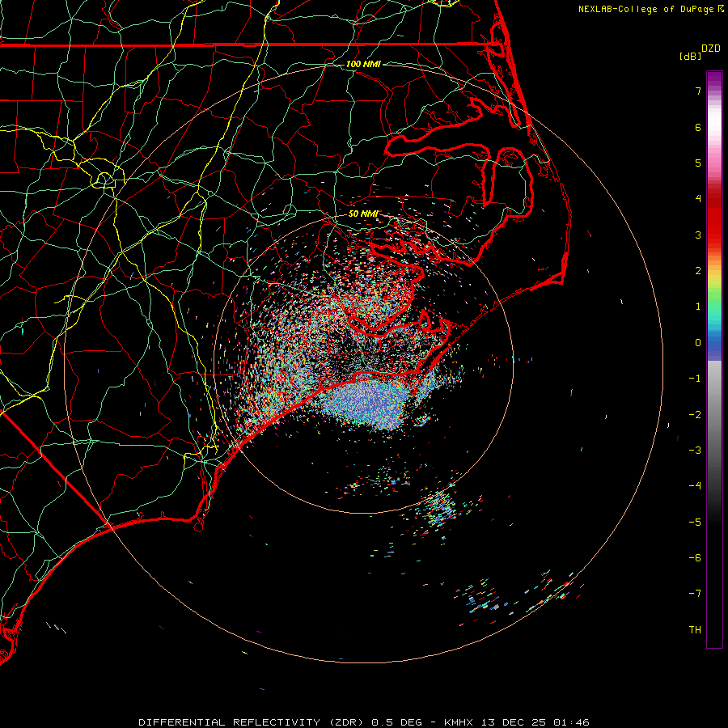The height and width of the screenshot is (728, 728).
Task: Click the 6 value on color scale
Action: [698, 127]
